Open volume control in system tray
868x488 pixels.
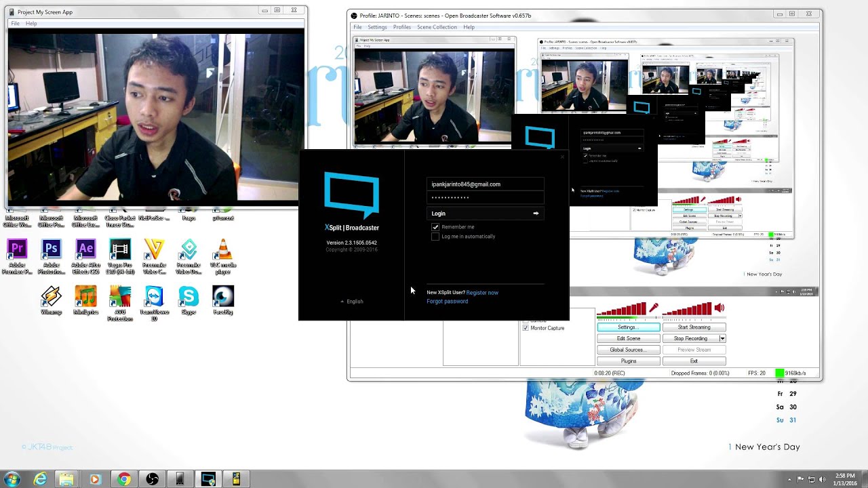[823, 479]
